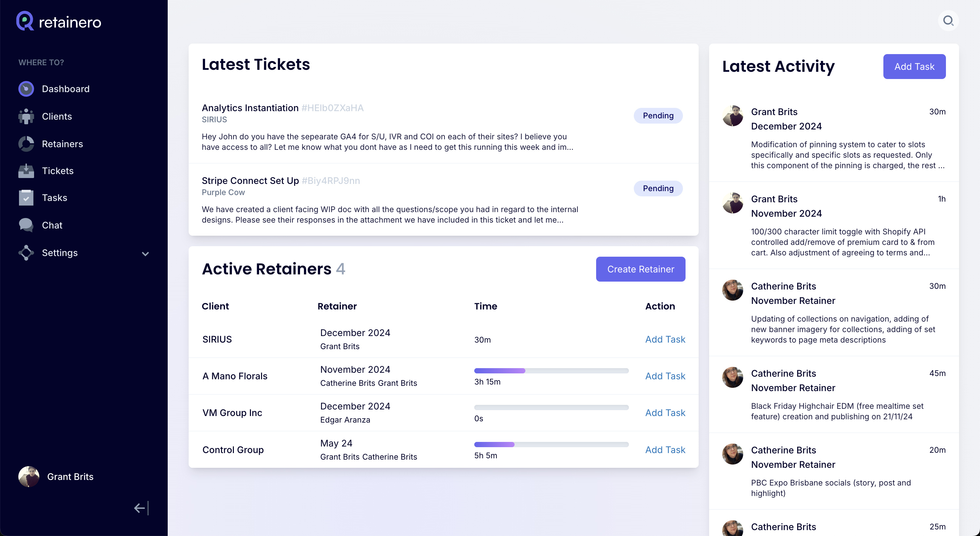Click the Clients people icon

(x=26, y=116)
